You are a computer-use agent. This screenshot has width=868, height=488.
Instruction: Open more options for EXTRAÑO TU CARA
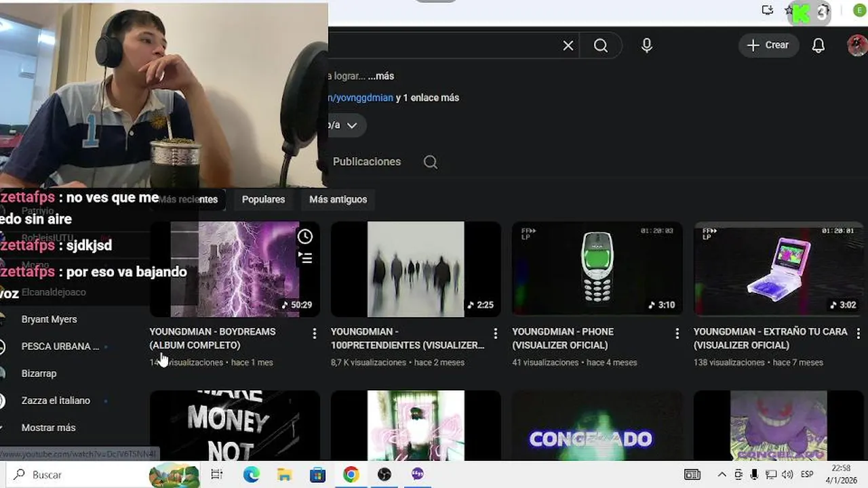(859, 333)
